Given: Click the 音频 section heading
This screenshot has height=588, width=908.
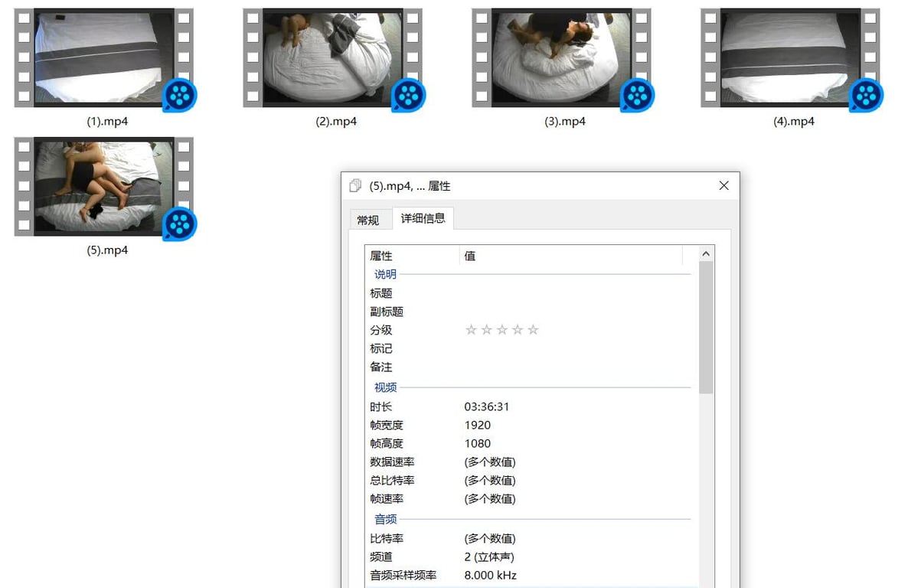Looking at the screenshot, I should pos(385,519).
